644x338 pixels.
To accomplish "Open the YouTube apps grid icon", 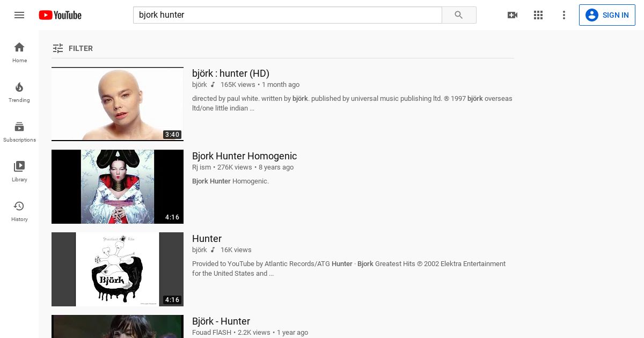I will click(x=538, y=15).
